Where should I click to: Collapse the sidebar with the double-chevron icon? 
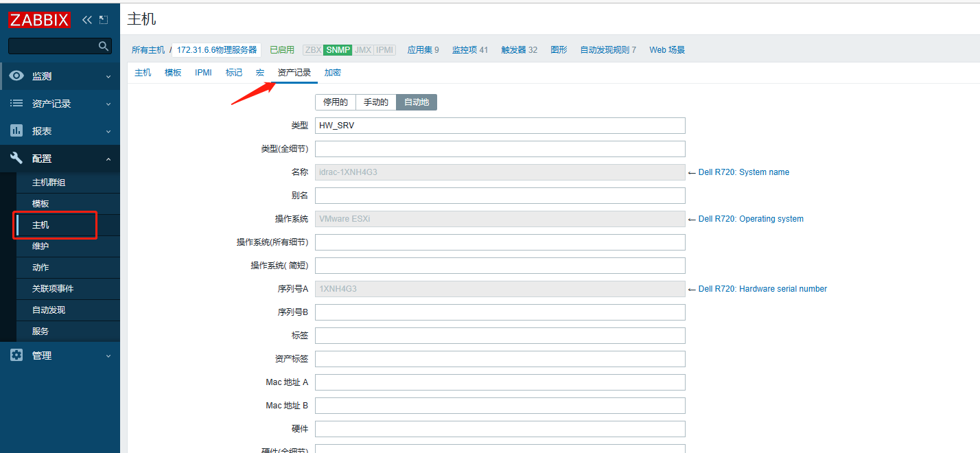(x=86, y=19)
